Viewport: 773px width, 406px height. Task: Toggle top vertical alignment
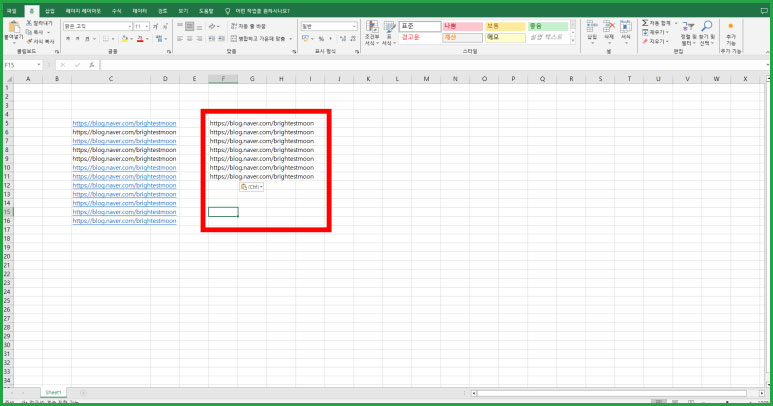pos(180,26)
